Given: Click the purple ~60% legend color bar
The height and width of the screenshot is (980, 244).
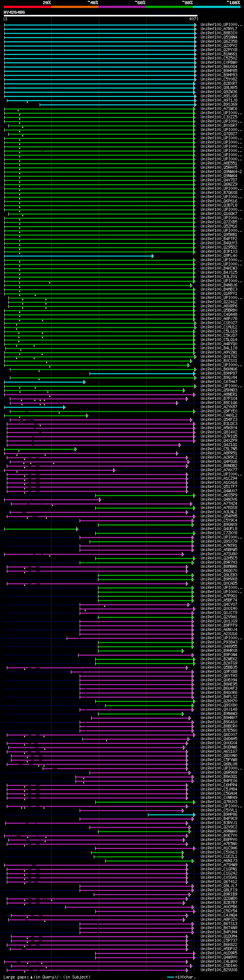Looking at the screenshot, I should pyautogui.click(x=122, y=7).
